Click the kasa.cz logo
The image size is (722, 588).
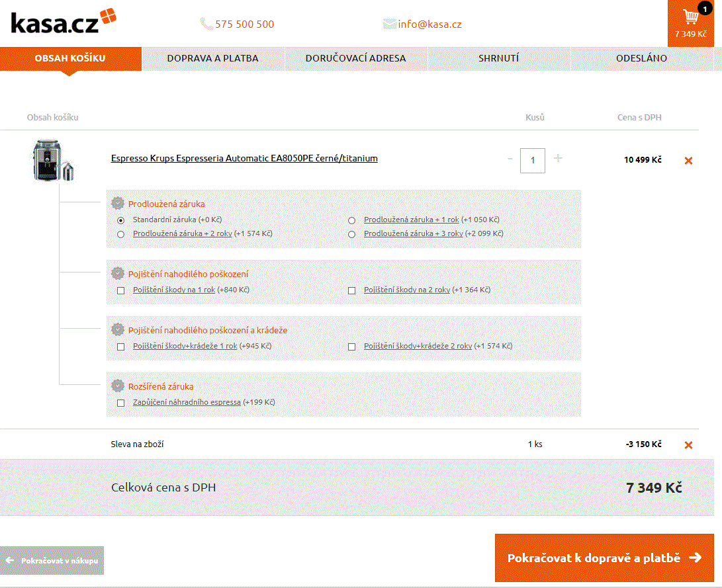pyautogui.click(x=64, y=21)
